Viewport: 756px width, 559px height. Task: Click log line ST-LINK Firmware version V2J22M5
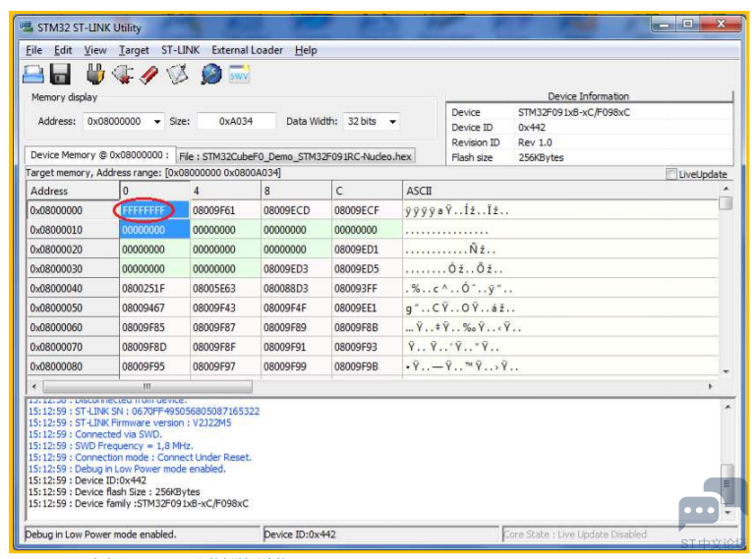pyautogui.click(x=129, y=422)
